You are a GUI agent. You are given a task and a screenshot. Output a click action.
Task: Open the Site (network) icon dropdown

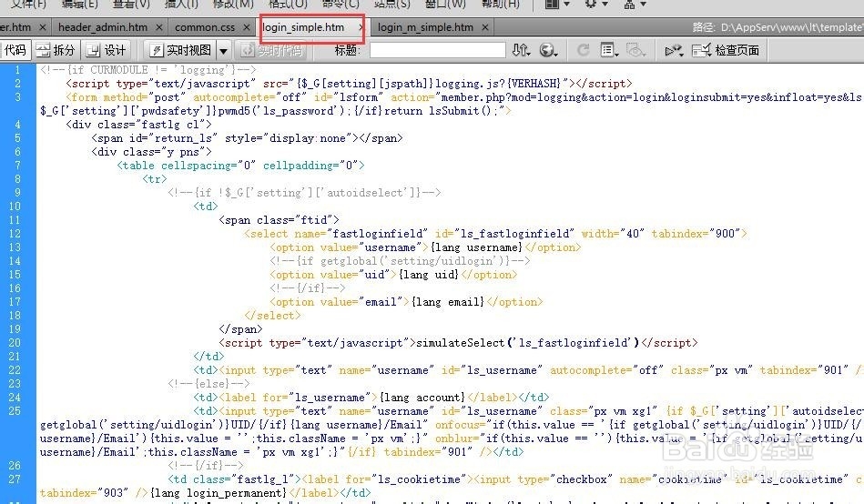[x=635, y=4]
